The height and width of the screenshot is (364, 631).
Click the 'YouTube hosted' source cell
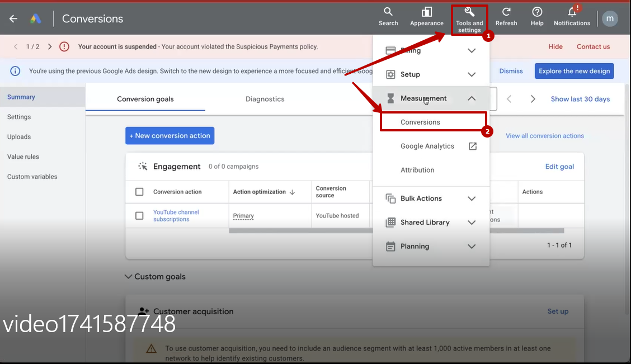coord(337,216)
